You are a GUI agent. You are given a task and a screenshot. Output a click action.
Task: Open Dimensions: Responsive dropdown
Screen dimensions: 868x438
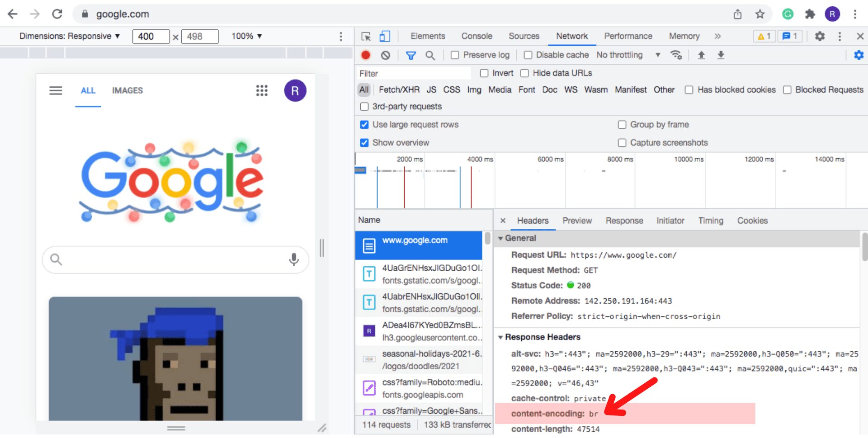70,36
